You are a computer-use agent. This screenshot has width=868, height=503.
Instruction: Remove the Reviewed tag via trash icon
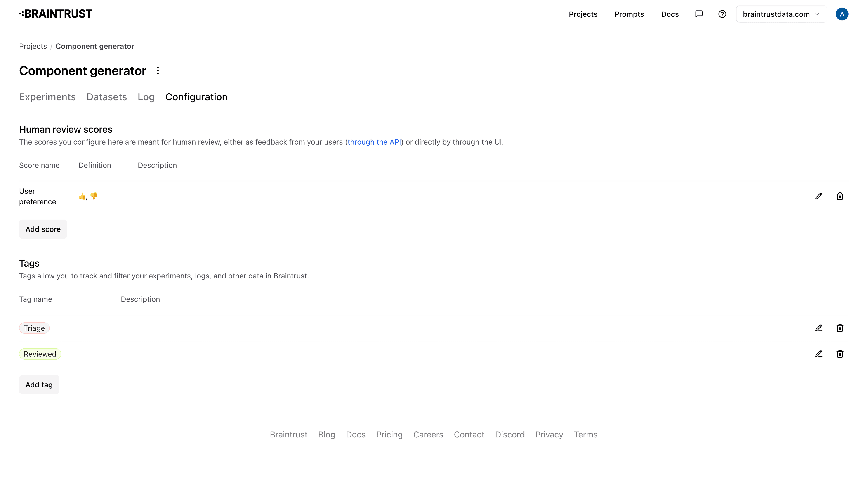pos(840,353)
